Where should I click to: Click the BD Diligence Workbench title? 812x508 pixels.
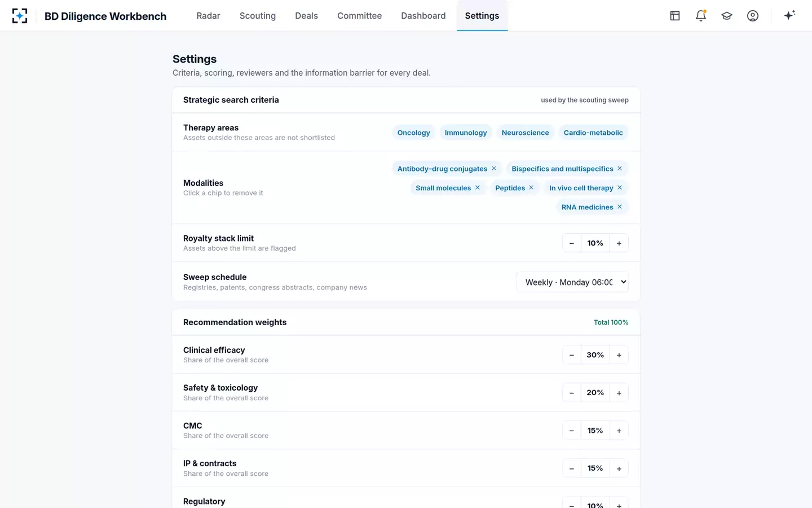[x=105, y=16]
